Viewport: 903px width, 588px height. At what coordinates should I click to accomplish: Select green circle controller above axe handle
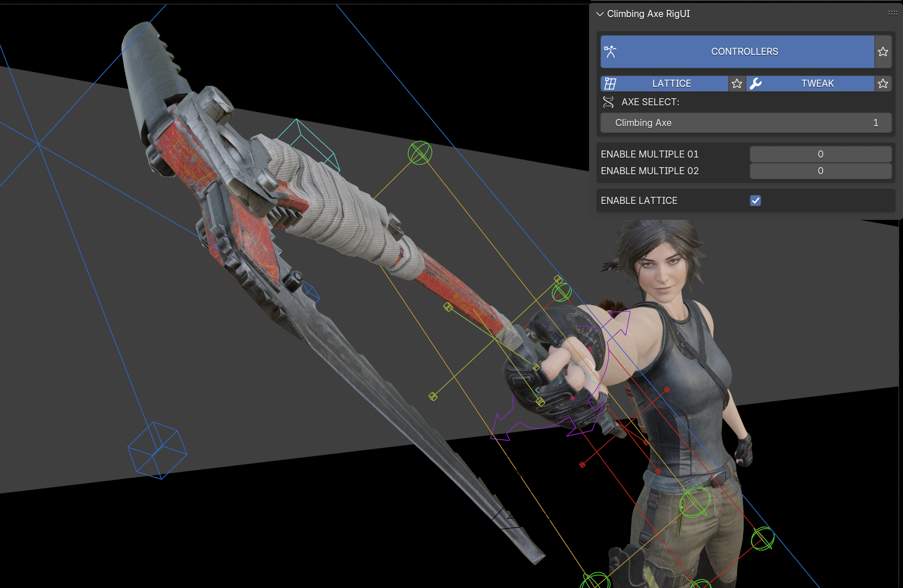[420, 153]
